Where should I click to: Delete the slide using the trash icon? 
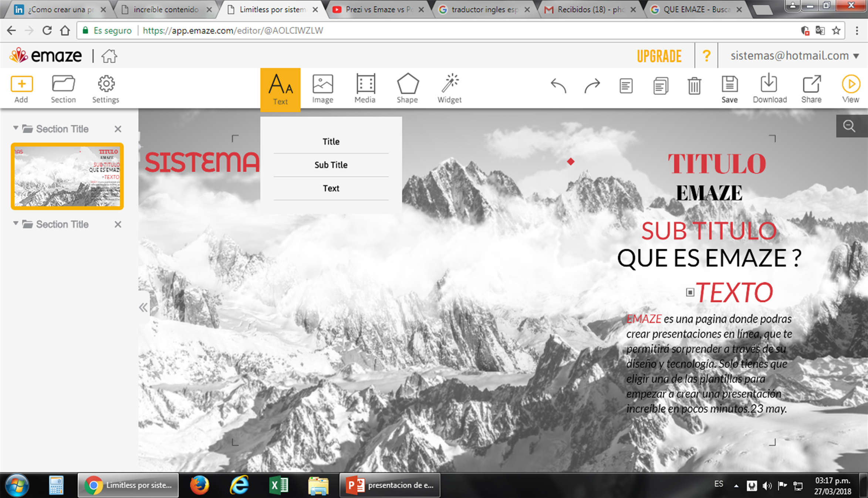pyautogui.click(x=694, y=86)
